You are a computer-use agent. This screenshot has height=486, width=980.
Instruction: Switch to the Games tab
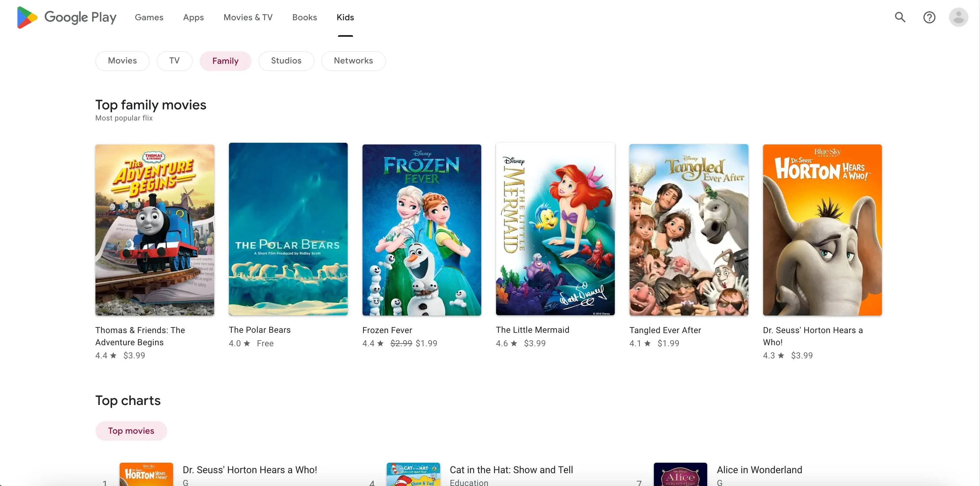click(x=149, y=17)
